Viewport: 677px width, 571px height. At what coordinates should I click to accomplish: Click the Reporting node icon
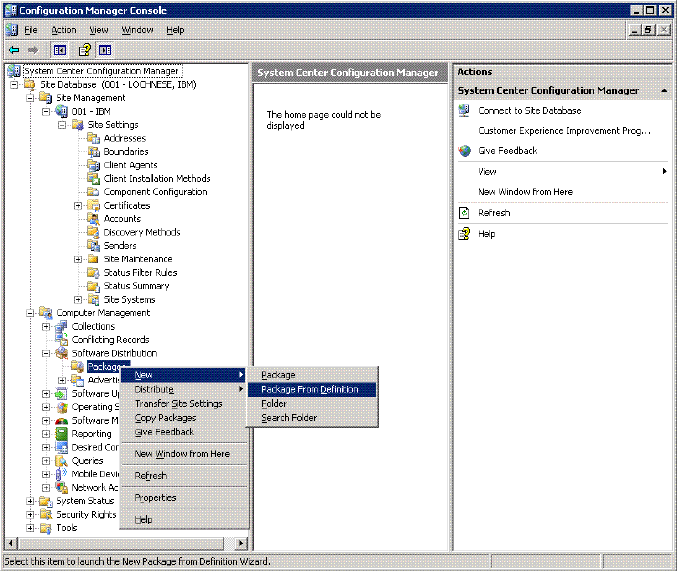click(x=62, y=434)
